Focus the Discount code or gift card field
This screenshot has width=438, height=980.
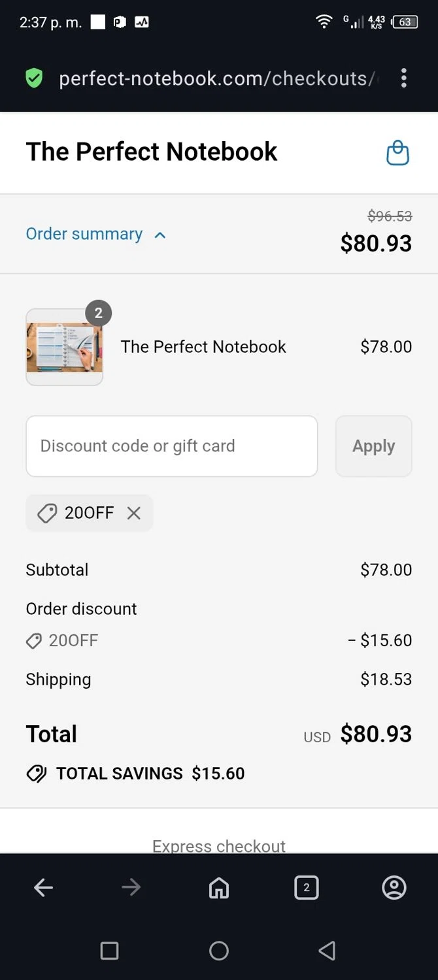click(x=171, y=446)
